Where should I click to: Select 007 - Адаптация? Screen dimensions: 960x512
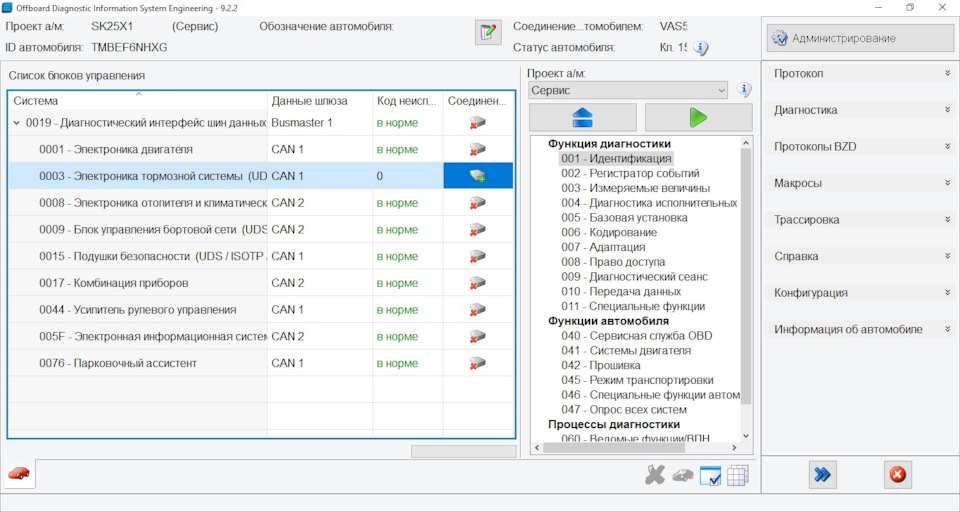(603, 247)
